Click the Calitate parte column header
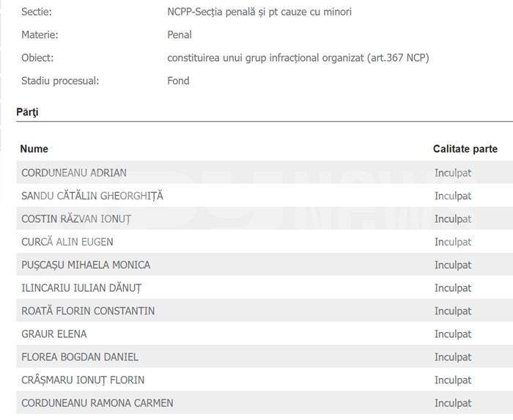Viewport: 513px width, 420px height. [465, 149]
